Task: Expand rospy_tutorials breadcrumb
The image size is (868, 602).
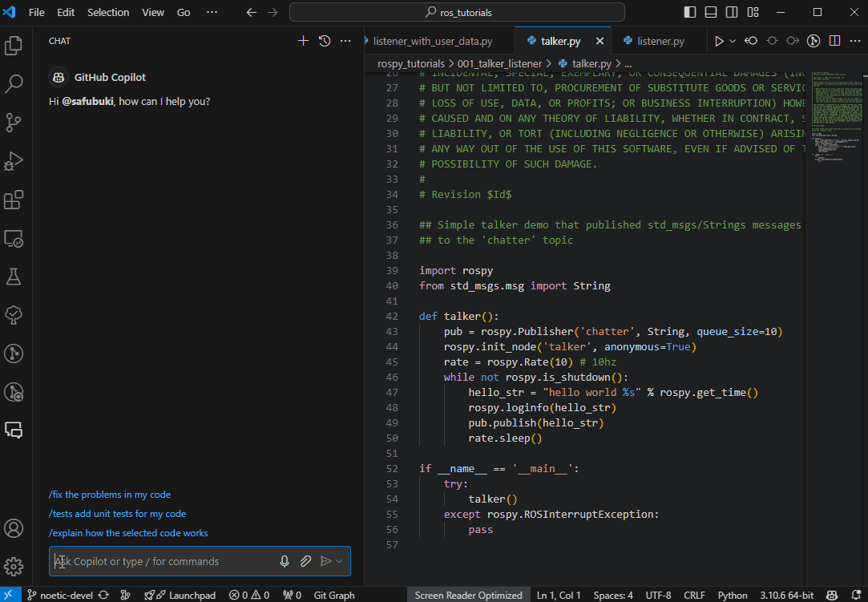Action: (x=410, y=63)
